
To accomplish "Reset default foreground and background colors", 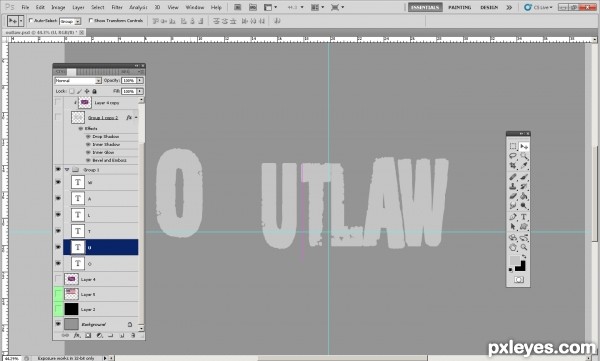I will click(x=510, y=270).
